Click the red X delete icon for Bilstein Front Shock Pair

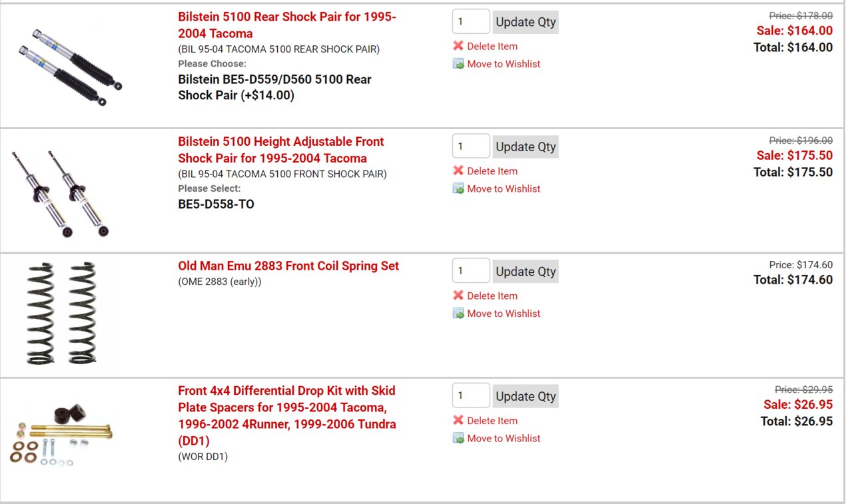(x=458, y=170)
